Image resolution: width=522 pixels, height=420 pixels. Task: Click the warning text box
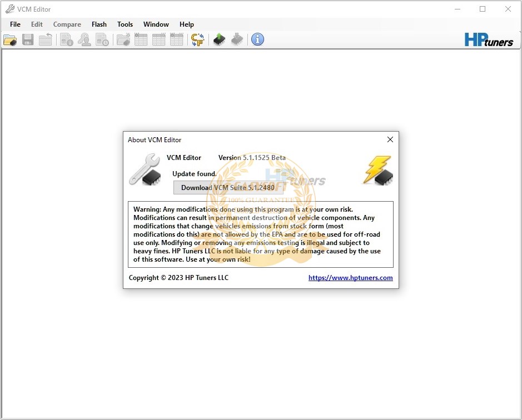tap(260, 234)
